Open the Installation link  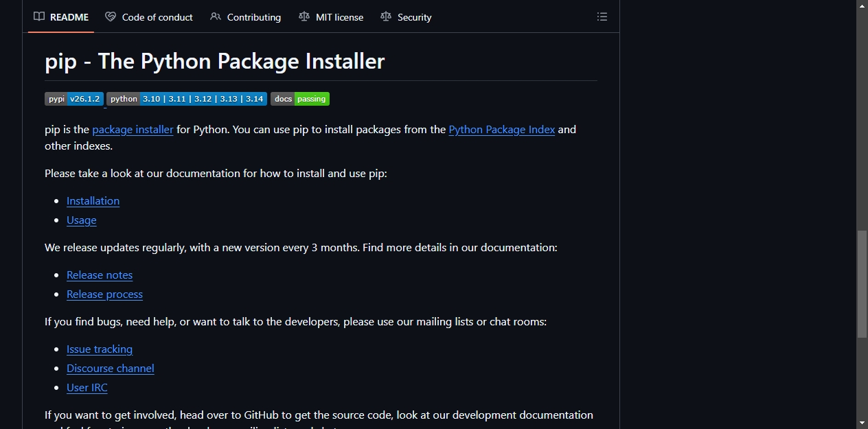[x=93, y=200]
